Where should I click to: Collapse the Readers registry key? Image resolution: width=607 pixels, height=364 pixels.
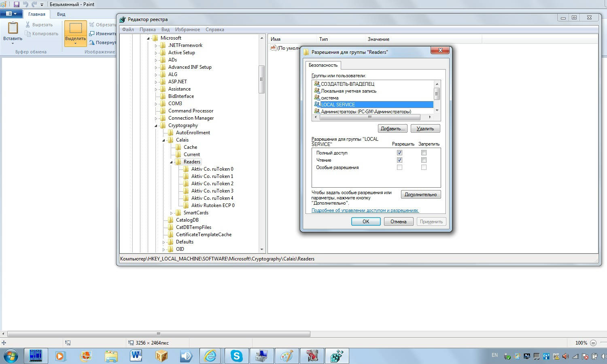pos(172,162)
